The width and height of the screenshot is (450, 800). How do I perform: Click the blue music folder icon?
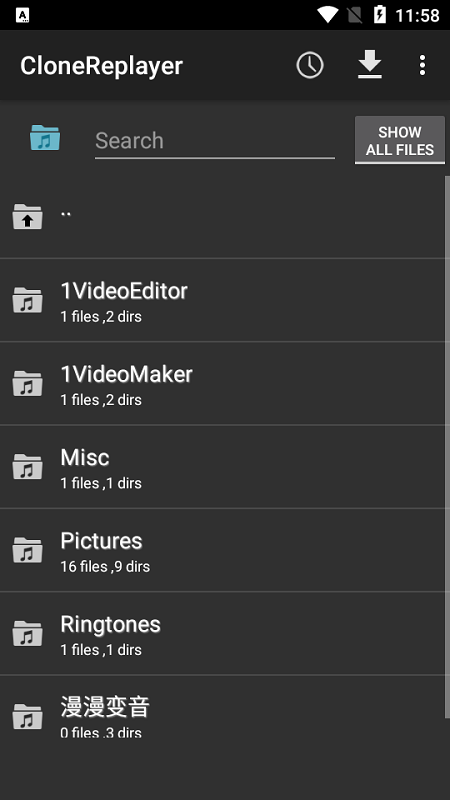pyautogui.click(x=45, y=138)
